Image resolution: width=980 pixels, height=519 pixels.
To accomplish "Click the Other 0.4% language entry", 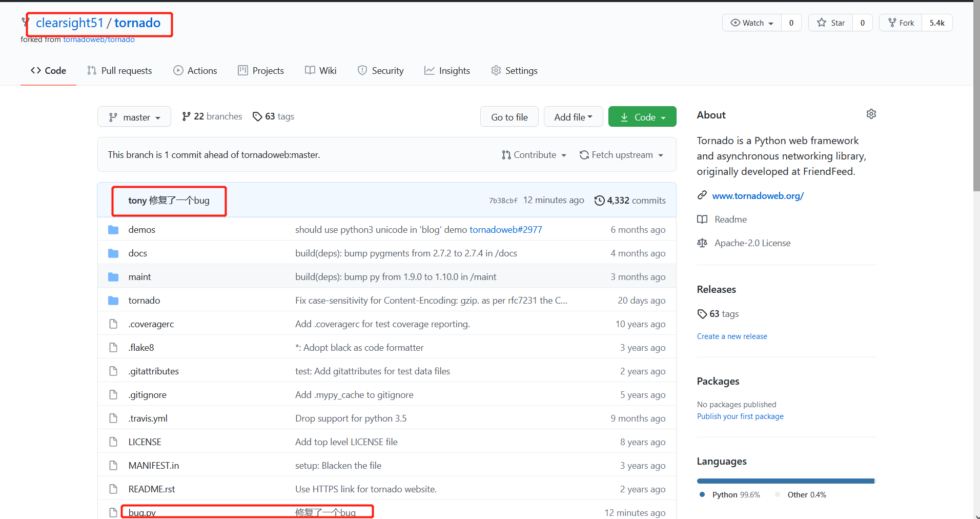I will [x=801, y=495].
